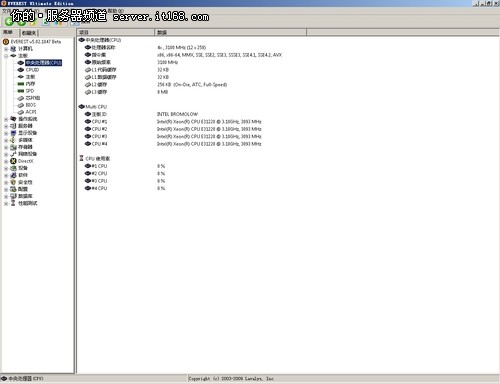This screenshot has width=500, height=384.
Task: Click the CPU 使用率 hourglass group icon
Action: pos(81,158)
